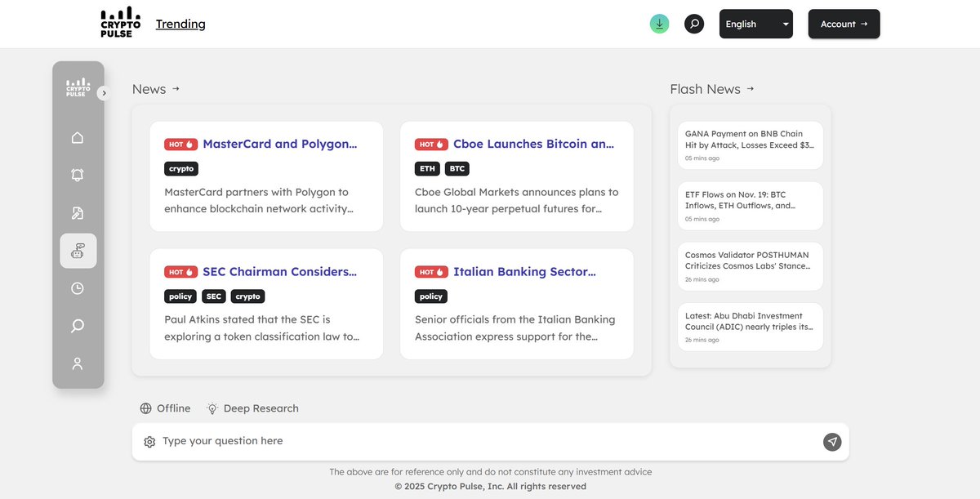The width and height of the screenshot is (980, 499).
Task: Open the MasterCard and Polygon article
Action: pyautogui.click(x=280, y=144)
